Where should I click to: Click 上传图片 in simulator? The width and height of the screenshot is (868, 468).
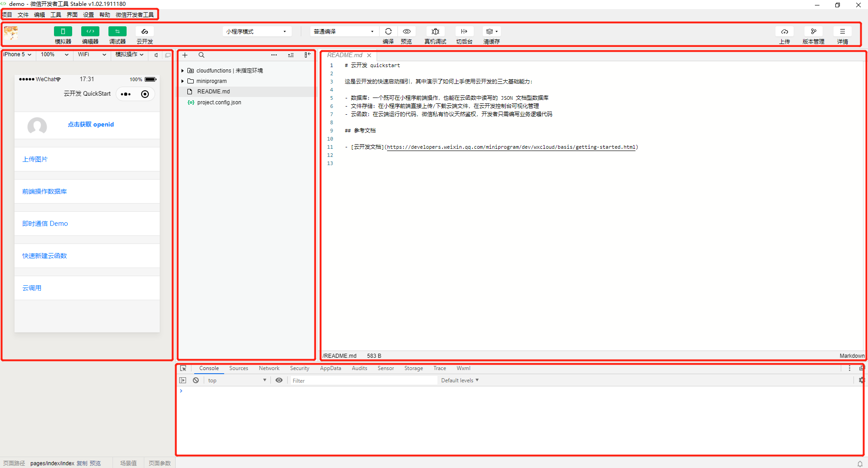point(35,159)
